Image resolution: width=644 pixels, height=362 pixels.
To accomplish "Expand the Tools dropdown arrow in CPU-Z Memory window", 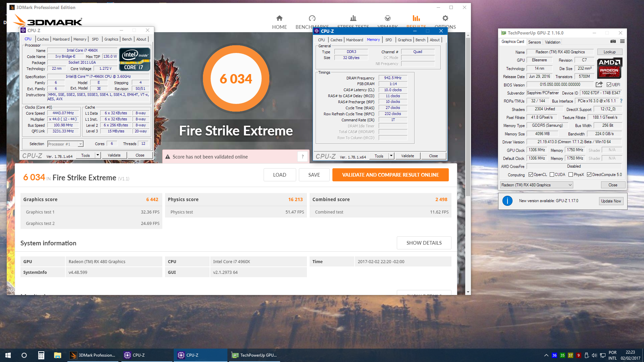I will (391, 156).
